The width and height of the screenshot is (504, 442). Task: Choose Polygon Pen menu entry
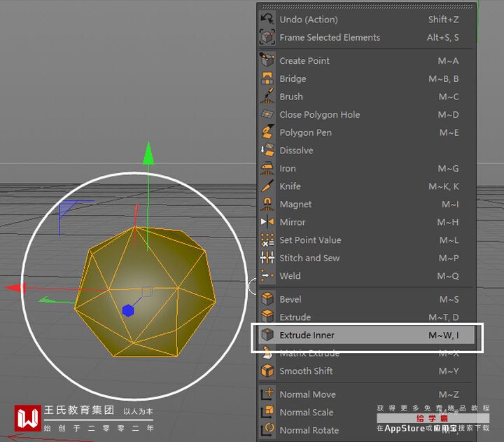[x=366, y=132]
